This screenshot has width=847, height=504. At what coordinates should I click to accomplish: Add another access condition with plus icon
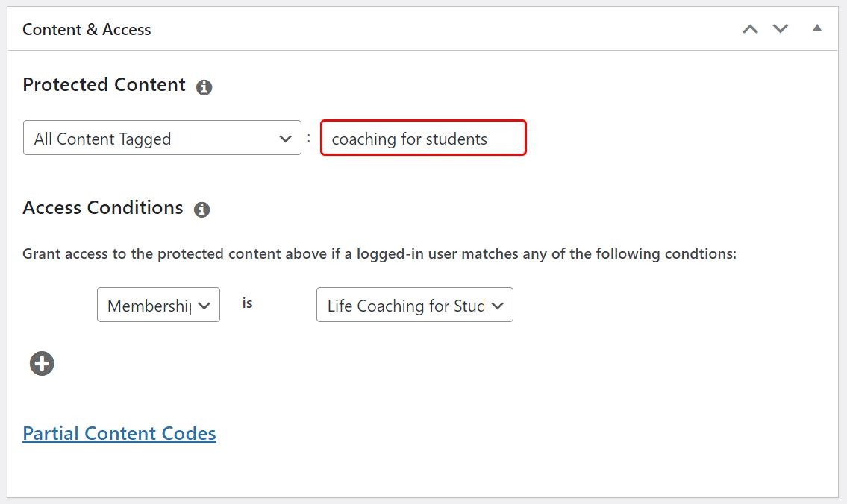point(42,363)
